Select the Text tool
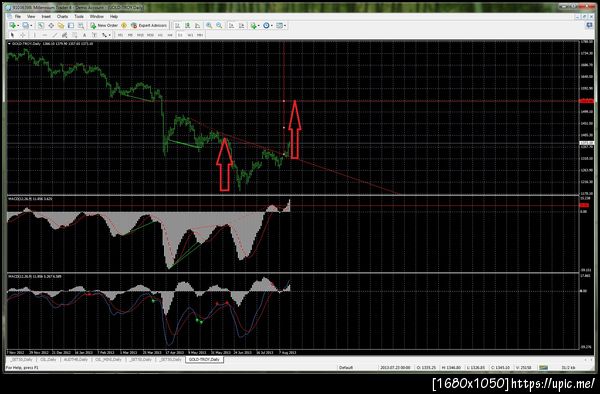This screenshot has width=600, height=394. pos(85,35)
